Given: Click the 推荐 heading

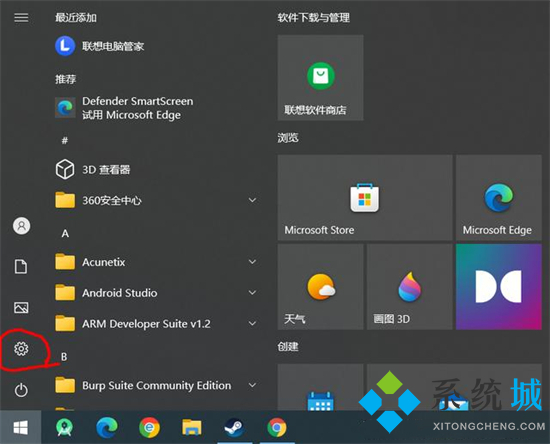Looking at the screenshot, I should click(65, 79).
